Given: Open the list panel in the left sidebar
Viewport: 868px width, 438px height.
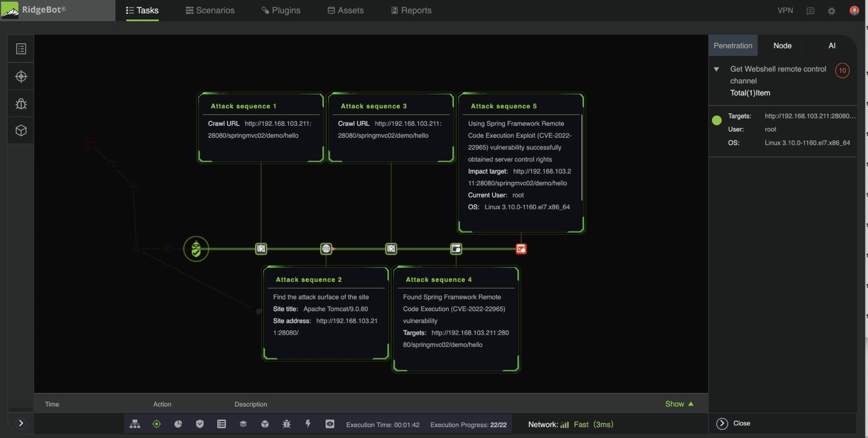Looking at the screenshot, I should [x=21, y=49].
